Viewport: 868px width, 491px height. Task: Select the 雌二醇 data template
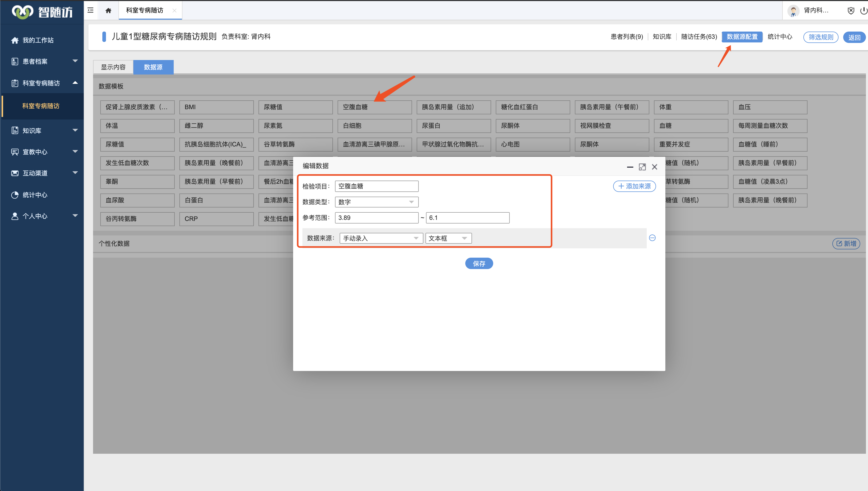tap(216, 125)
